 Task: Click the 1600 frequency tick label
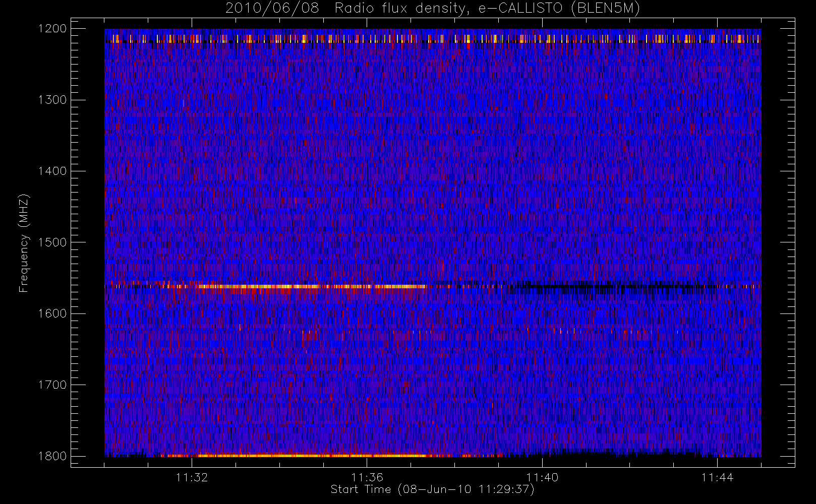pyautogui.click(x=52, y=313)
